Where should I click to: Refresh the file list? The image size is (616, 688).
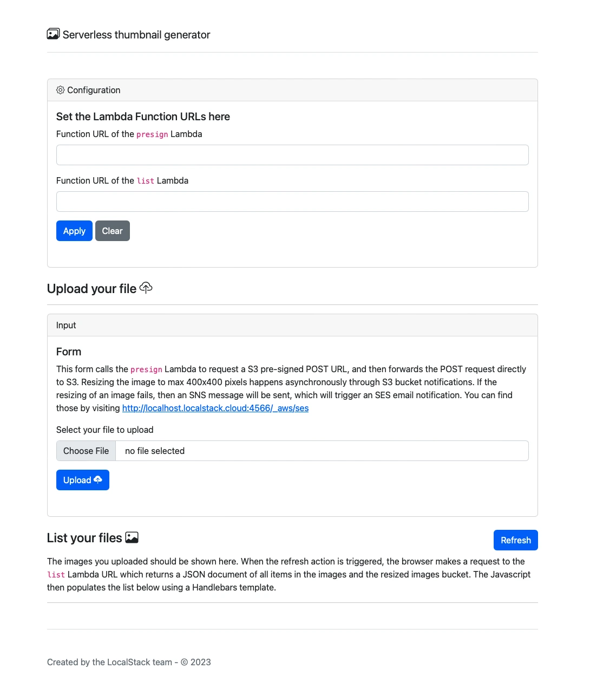[515, 540]
